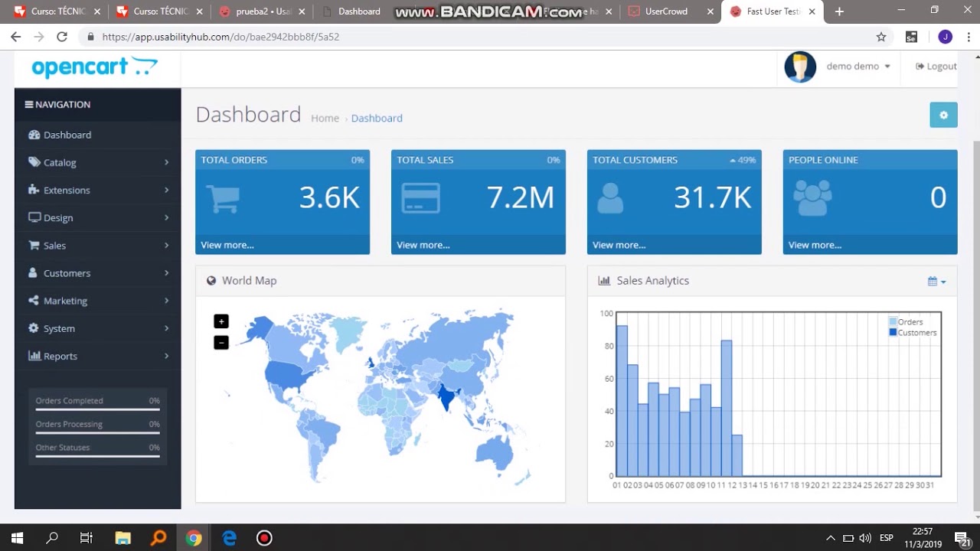This screenshot has height=551, width=980.
Task: Click the 3.6K total orders value
Action: 329,197
